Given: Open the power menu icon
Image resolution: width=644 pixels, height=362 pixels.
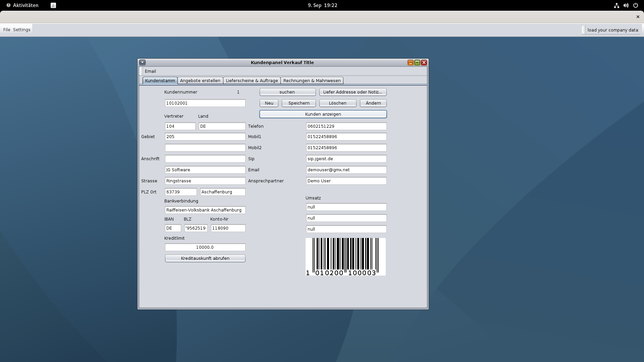Looking at the screenshot, I should tap(635, 5).
